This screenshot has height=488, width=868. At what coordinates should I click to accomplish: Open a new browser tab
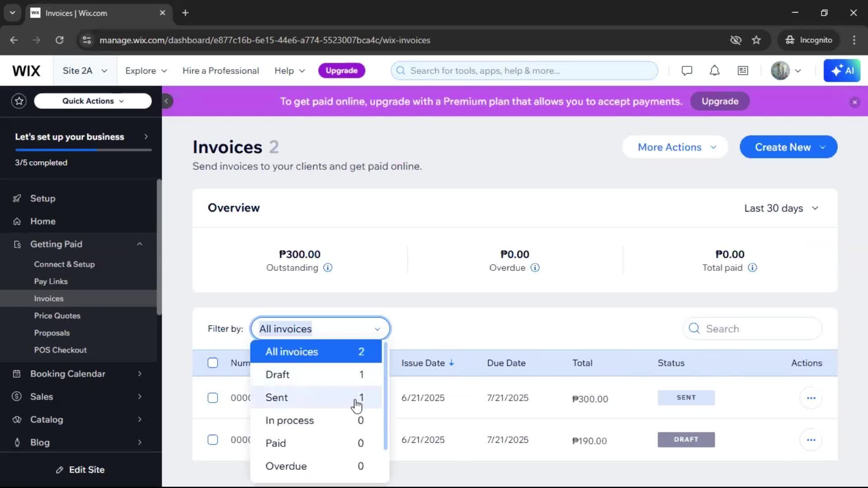point(185,13)
